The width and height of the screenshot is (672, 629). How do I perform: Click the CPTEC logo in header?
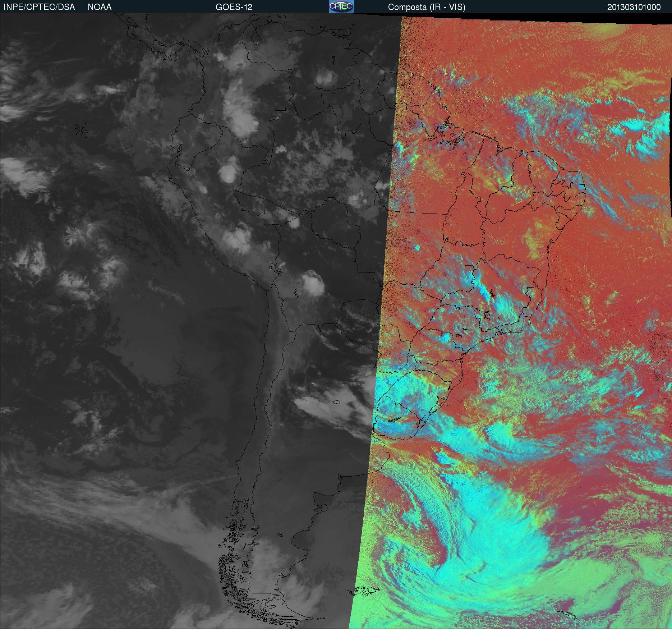pos(341,6)
